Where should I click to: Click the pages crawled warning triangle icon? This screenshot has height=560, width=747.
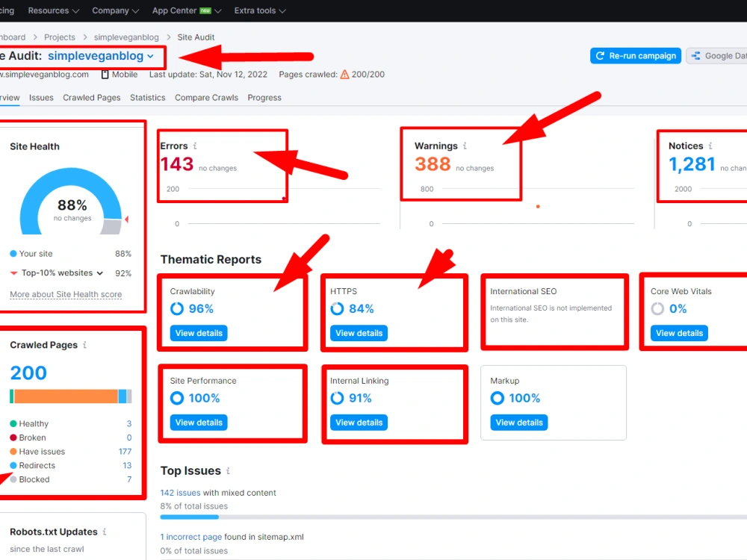tap(344, 74)
